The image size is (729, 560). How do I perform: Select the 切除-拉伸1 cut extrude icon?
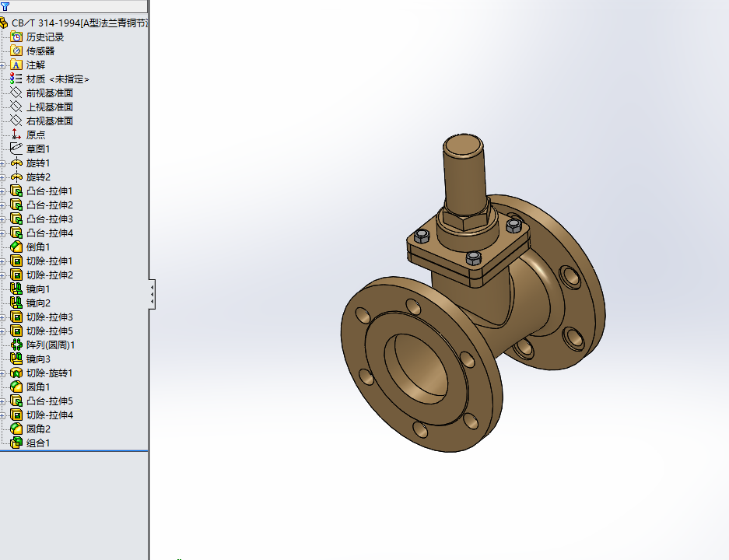point(16,261)
